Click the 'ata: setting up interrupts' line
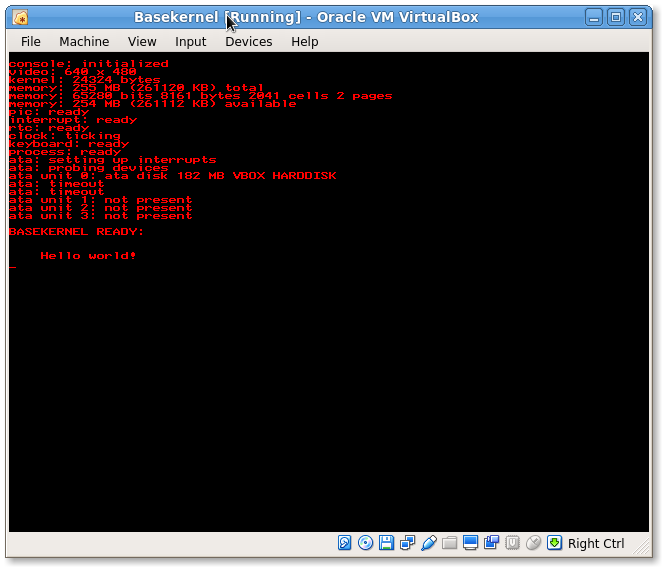The image size is (662, 567). [113, 160]
